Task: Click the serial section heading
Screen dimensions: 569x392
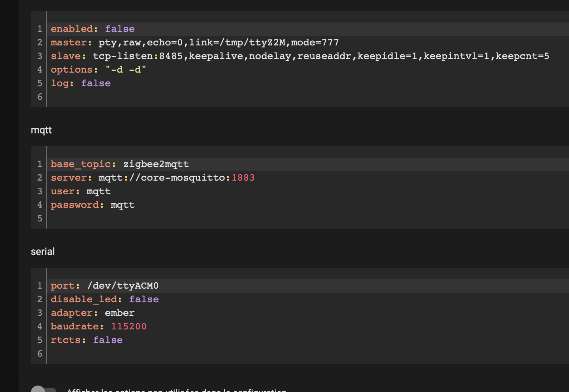Action: point(43,251)
